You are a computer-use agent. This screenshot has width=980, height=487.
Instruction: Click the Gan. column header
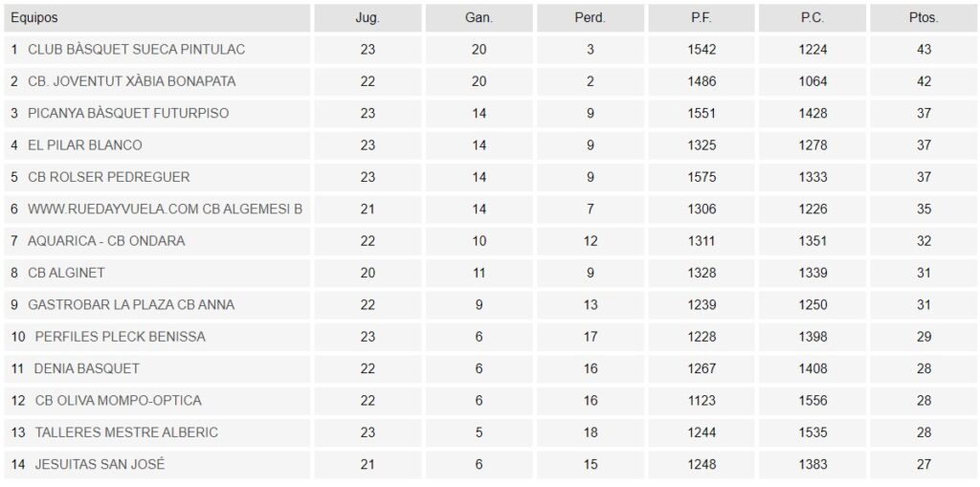point(479,18)
